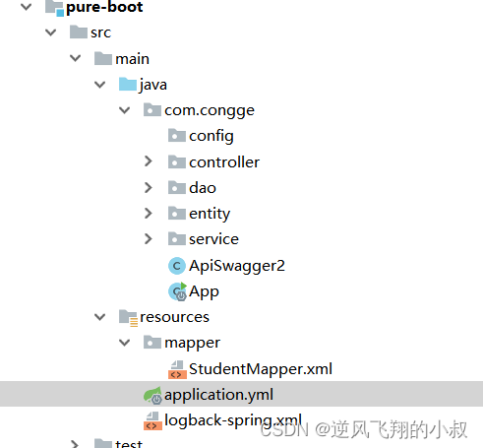The width and height of the screenshot is (483, 448).
Task: Click the ApiSwagger2 class icon
Action: (177, 266)
